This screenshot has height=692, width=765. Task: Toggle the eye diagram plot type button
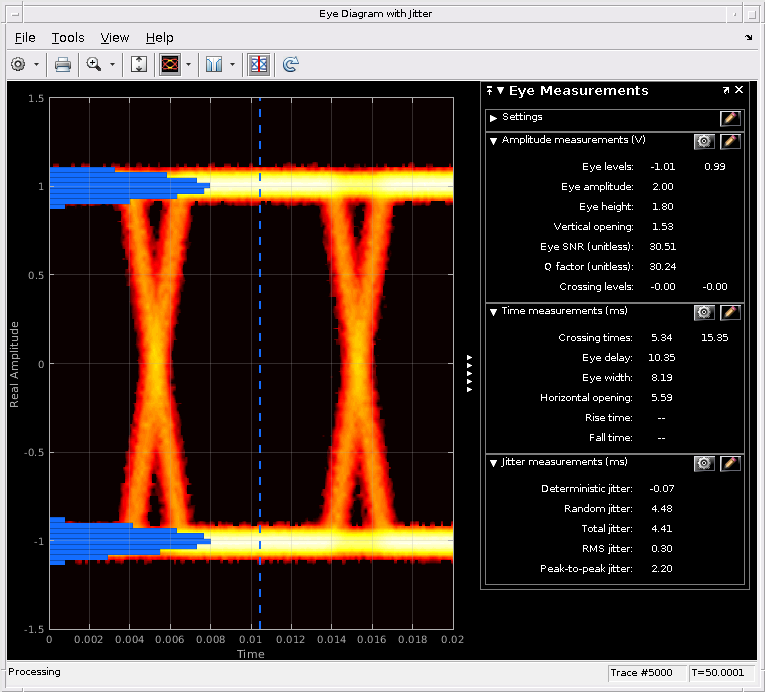(x=170, y=64)
